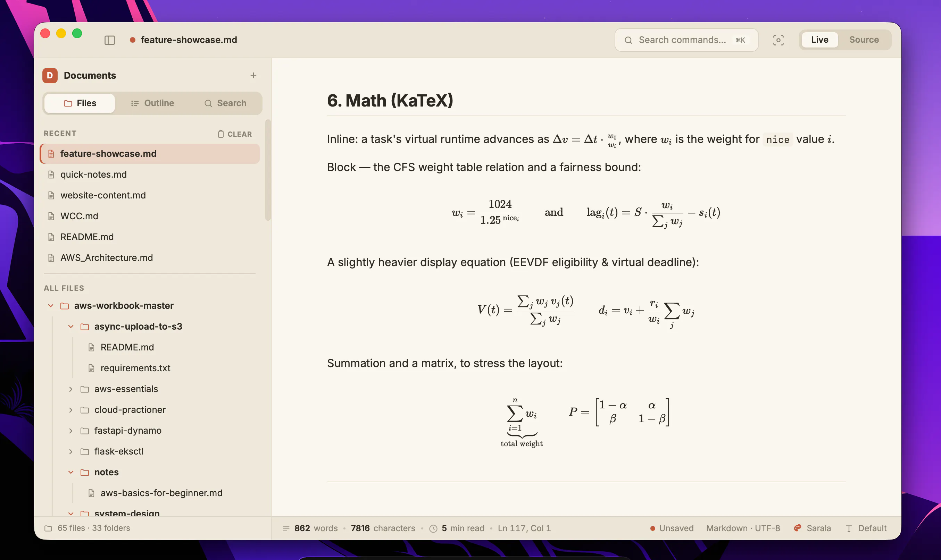Click the inline 'nice' code span
The height and width of the screenshot is (560, 941).
tap(777, 139)
